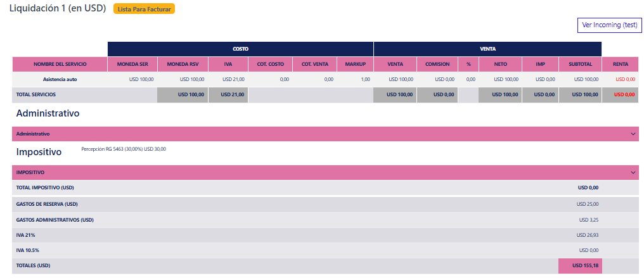
Task: Click USD 0,00 in IVA 10.5% row
Action: (x=589, y=250)
